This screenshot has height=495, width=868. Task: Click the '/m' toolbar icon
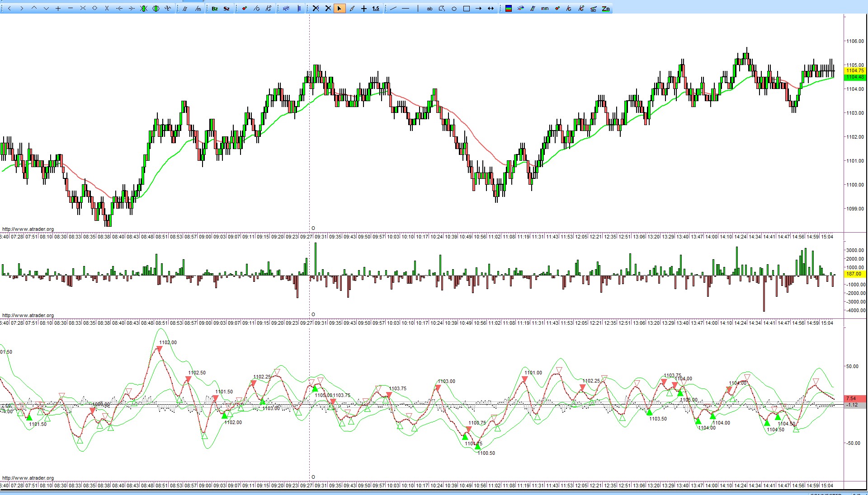coord(198,9)
